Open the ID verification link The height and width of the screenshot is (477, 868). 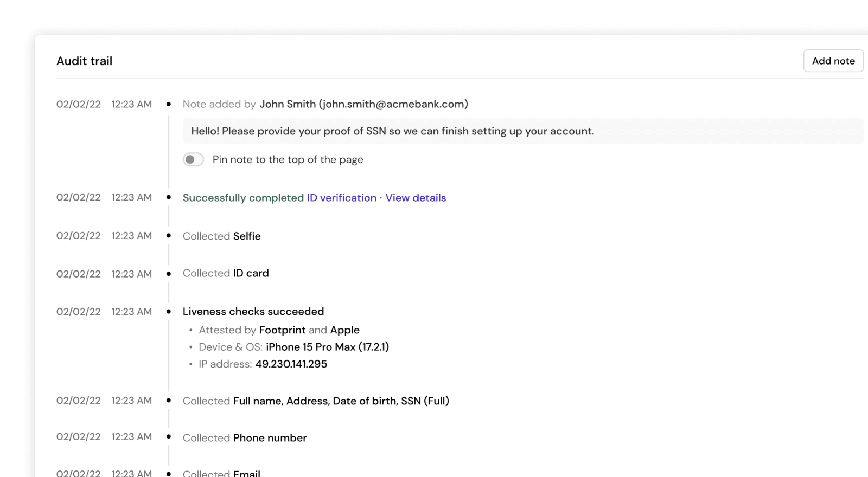[x=342, y=198]
